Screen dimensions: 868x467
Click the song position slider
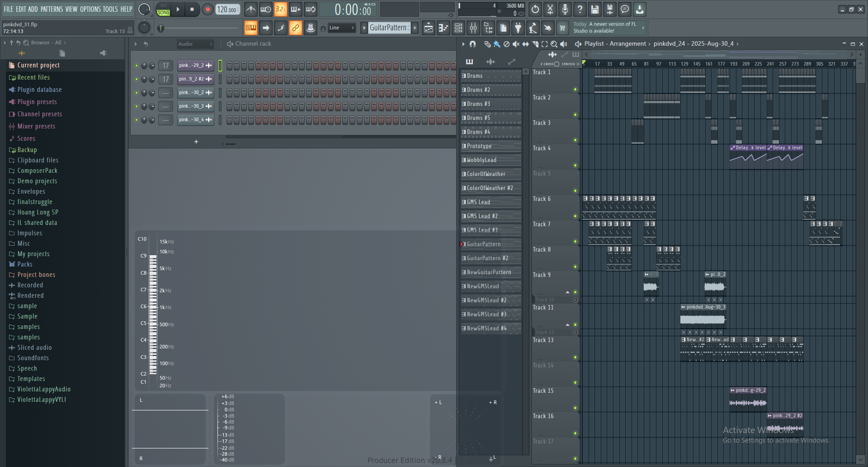pyautogui.click(x=198, y=28)
